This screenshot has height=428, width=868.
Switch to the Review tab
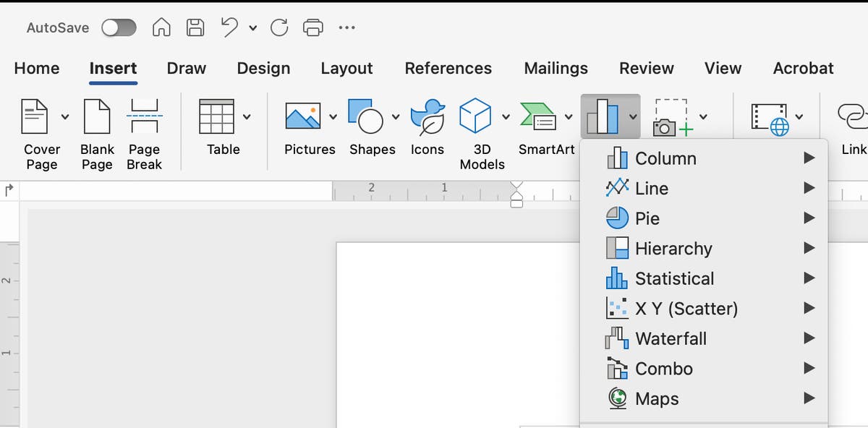[x=646, y=69]
